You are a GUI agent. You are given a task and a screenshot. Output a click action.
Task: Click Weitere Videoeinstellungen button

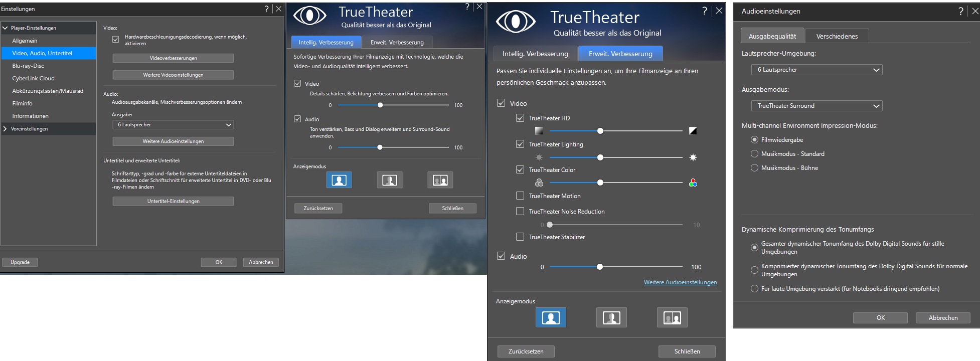point(173,75)
